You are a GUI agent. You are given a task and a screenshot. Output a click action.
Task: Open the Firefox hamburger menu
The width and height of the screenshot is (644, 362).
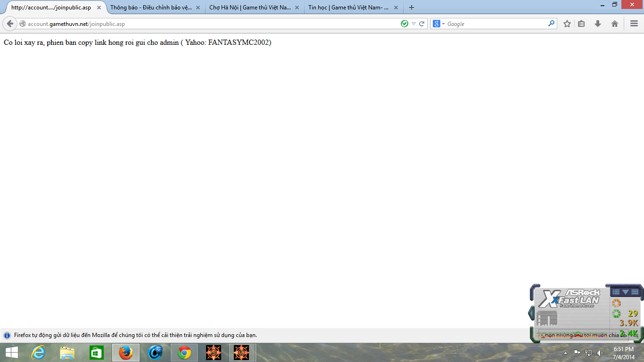pos(634,24)
